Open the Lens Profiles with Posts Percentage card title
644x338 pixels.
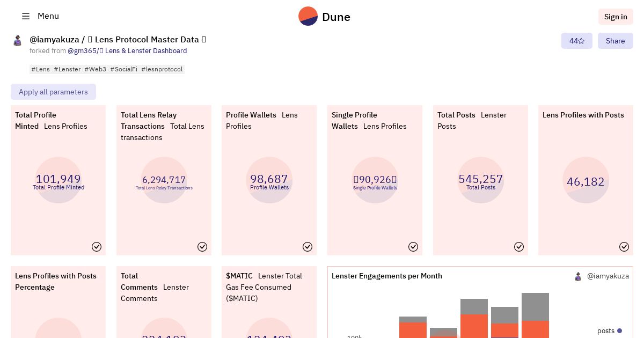(x=56, y=282)
